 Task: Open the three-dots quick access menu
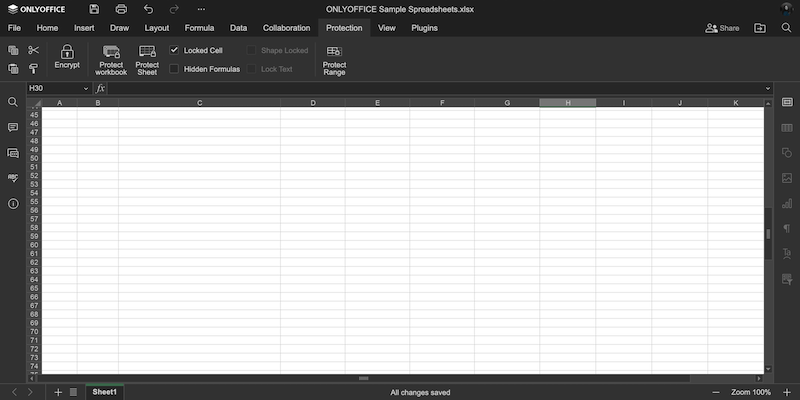pyautogui.click(x=201, y=9)
